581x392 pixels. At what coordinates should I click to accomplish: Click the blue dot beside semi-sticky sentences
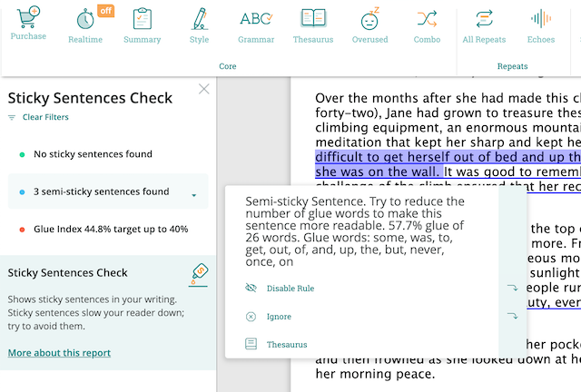pos(22,192)
